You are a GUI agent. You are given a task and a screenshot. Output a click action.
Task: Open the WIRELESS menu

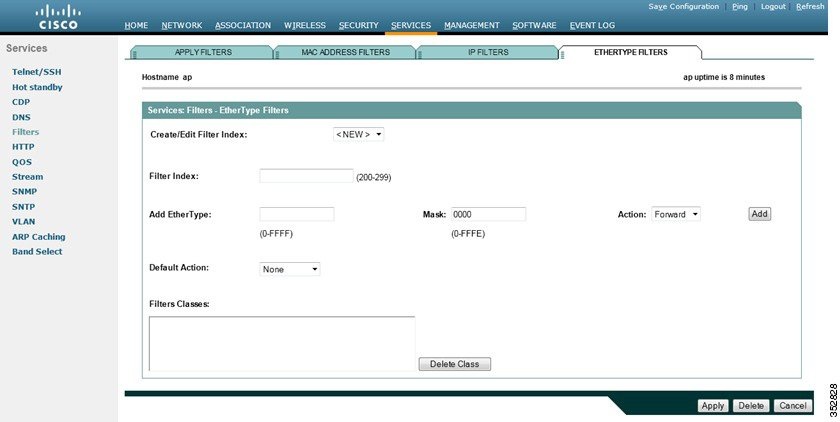coord(305,25)
